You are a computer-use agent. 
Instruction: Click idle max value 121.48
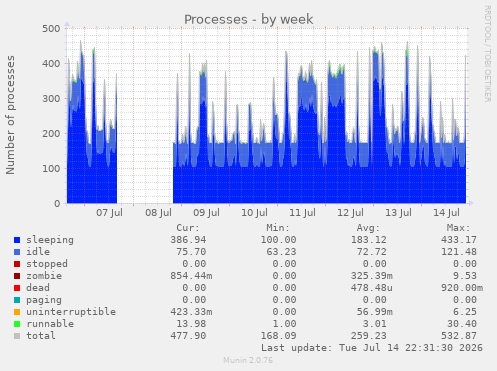(x=459, y=252)
